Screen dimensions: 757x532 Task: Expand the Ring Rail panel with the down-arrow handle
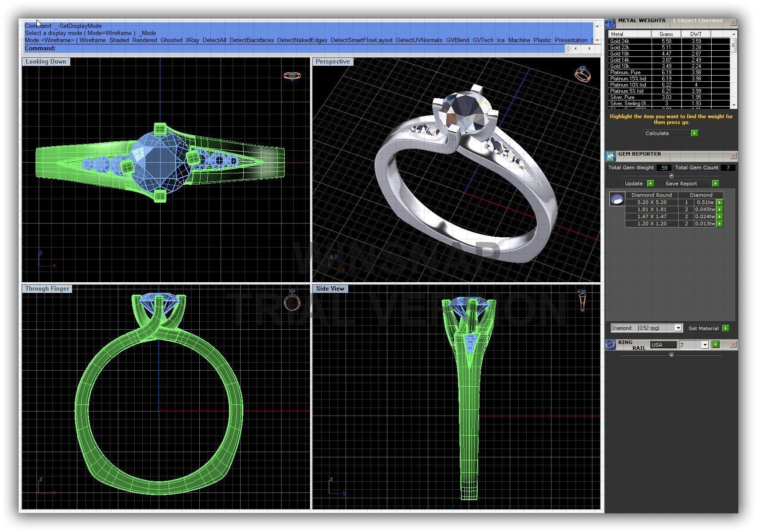672,355
